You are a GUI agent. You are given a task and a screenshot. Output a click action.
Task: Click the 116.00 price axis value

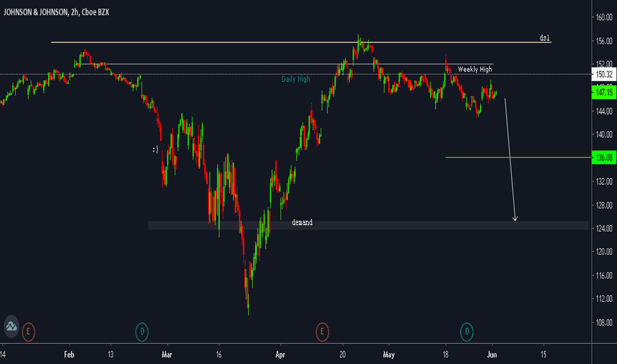604,275
